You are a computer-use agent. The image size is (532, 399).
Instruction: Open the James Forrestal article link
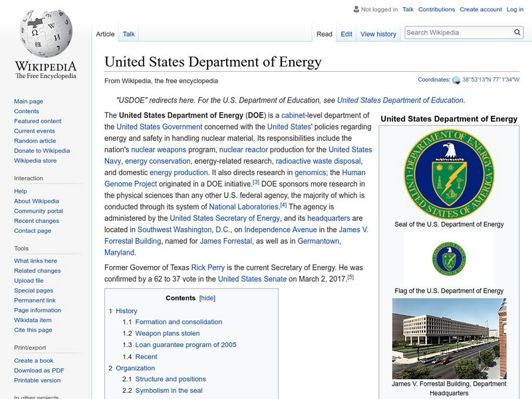coord(226,241)
